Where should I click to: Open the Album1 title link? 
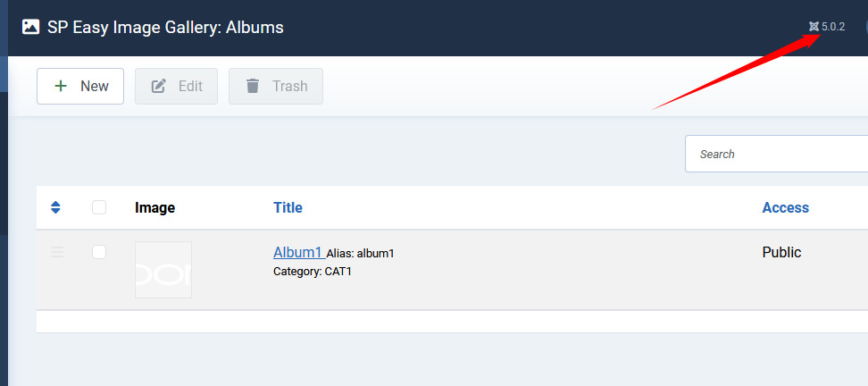(x=297, y=253)
